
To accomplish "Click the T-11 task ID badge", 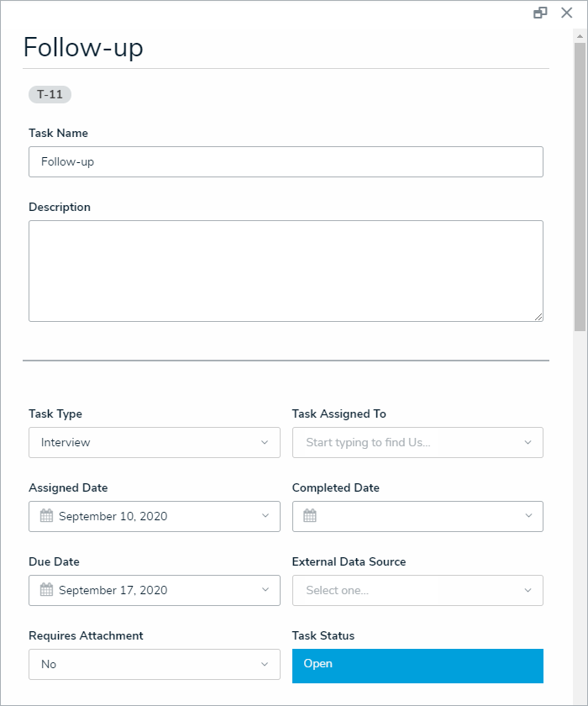I will pyautogui.click(x=50, y=94).
